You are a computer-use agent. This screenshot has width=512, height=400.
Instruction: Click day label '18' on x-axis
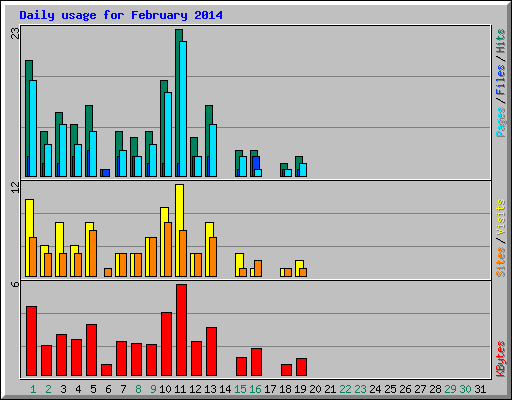point(285,389)
